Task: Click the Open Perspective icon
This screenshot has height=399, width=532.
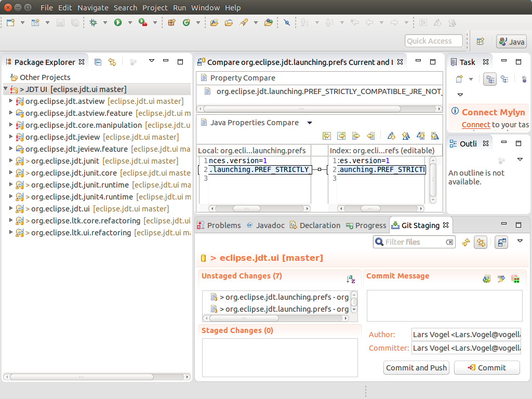Action: [x=480, y=42]
